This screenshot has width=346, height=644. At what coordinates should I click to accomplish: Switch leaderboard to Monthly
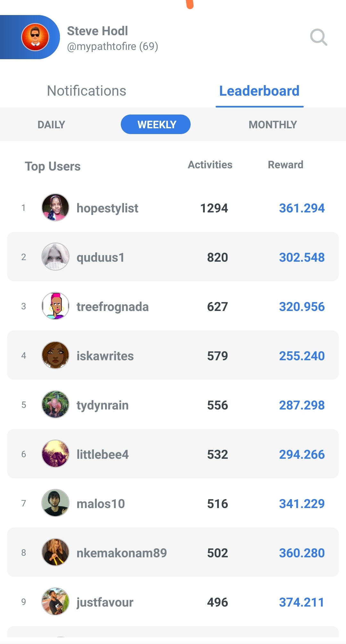coord(273,124)
